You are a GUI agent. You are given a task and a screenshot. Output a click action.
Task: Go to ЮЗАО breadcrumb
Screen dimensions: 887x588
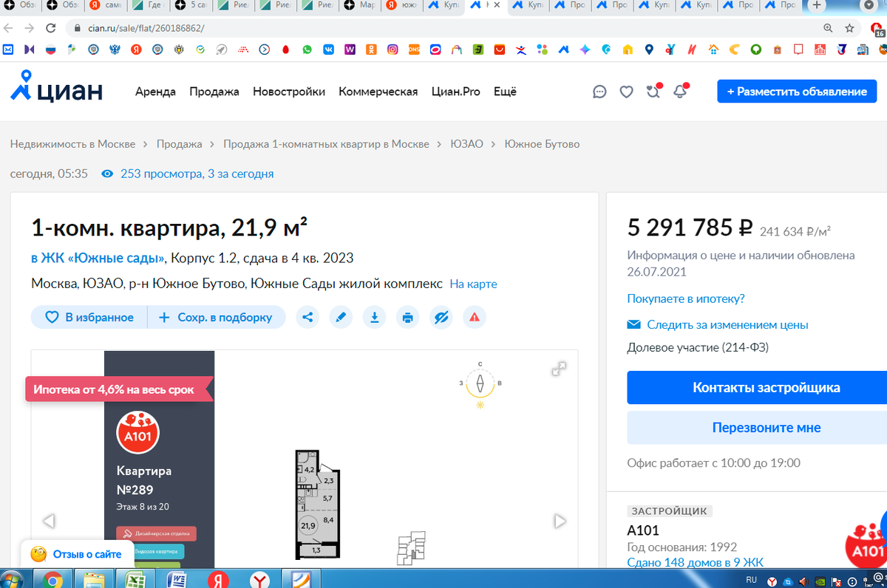pos(466,144)
